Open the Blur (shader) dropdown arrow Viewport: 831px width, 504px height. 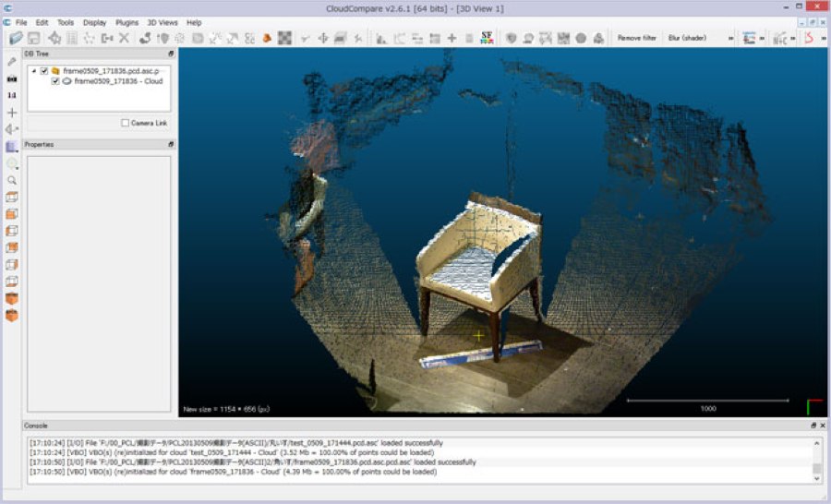[x=731, y=38]
